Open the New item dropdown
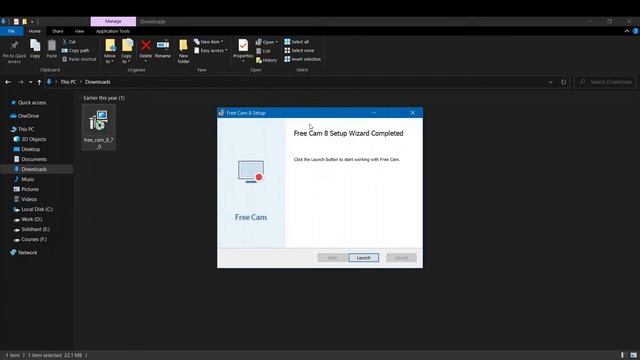This screenshot has height=360, width=640. coord(209,42)
